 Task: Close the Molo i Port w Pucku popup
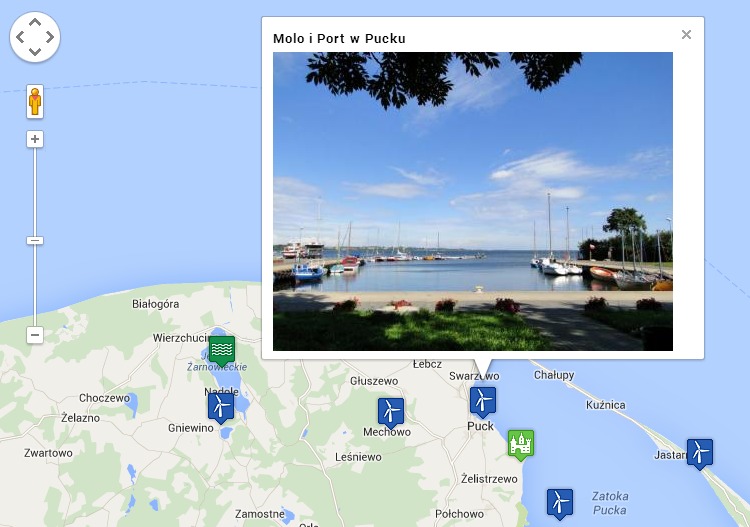[686, 34]
